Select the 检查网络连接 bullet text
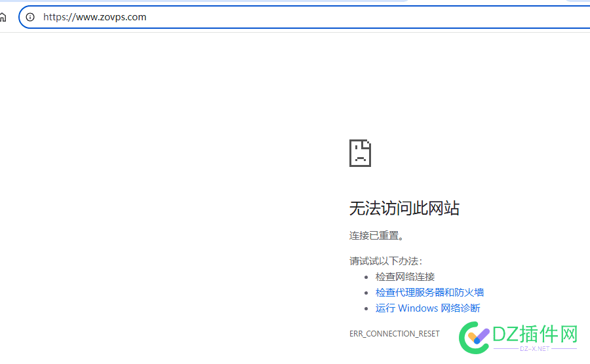Viewport: 590px width, 364px height. click(x=405, y=277)
